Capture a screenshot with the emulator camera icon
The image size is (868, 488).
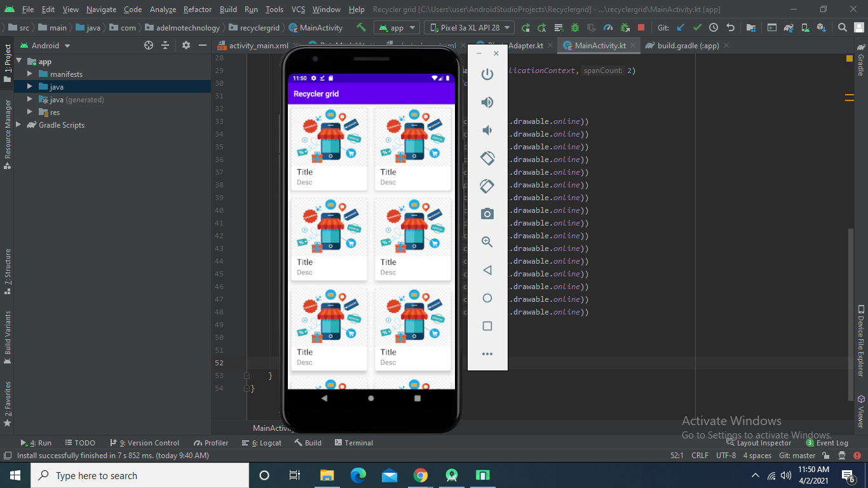[x=487, y=213]
